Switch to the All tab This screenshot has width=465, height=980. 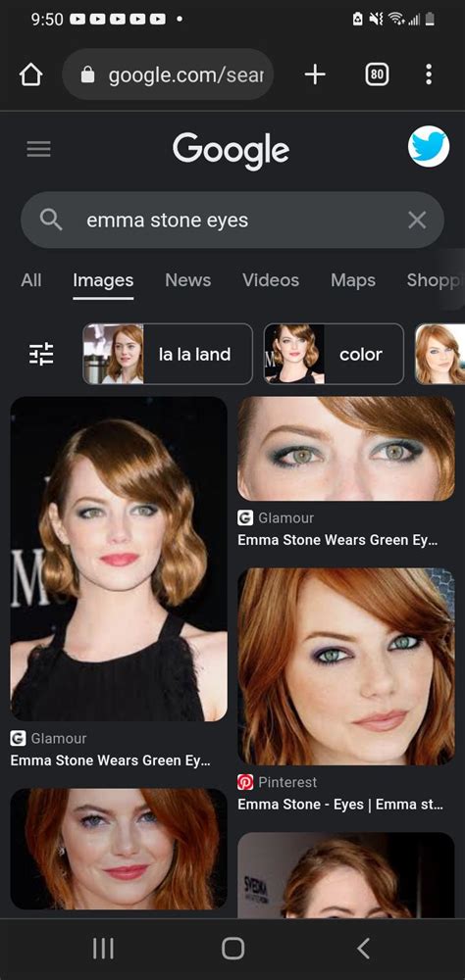(31, 280)
